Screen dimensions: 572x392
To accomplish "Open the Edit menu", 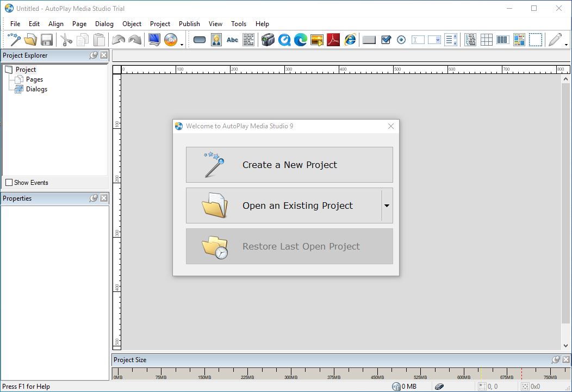I will tap(34, 24).
